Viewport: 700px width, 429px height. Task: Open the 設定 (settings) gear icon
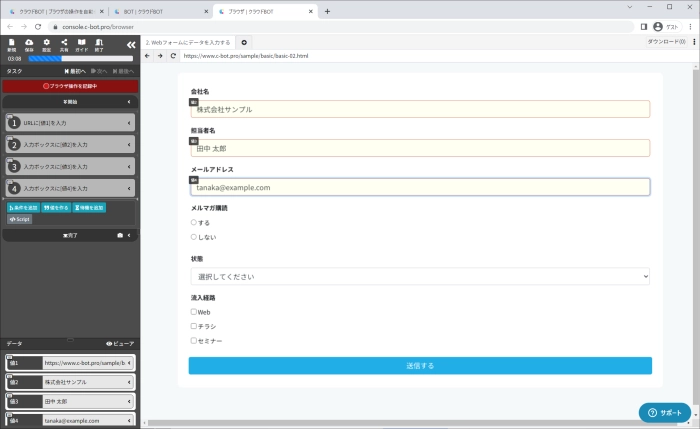(46, 44)
